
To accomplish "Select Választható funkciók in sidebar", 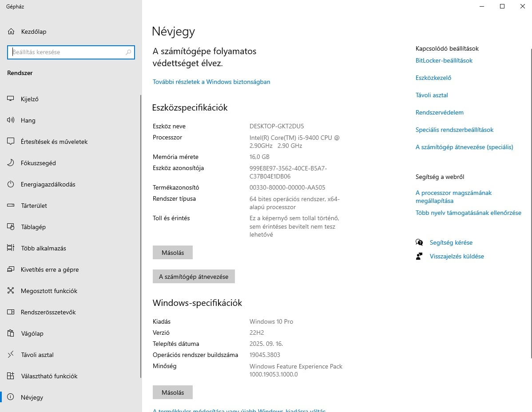I will 49,376.
